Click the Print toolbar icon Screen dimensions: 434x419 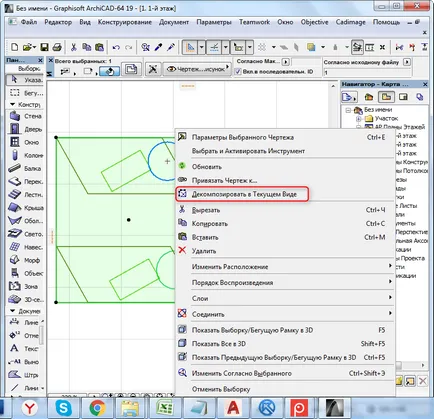coord(57,47)
